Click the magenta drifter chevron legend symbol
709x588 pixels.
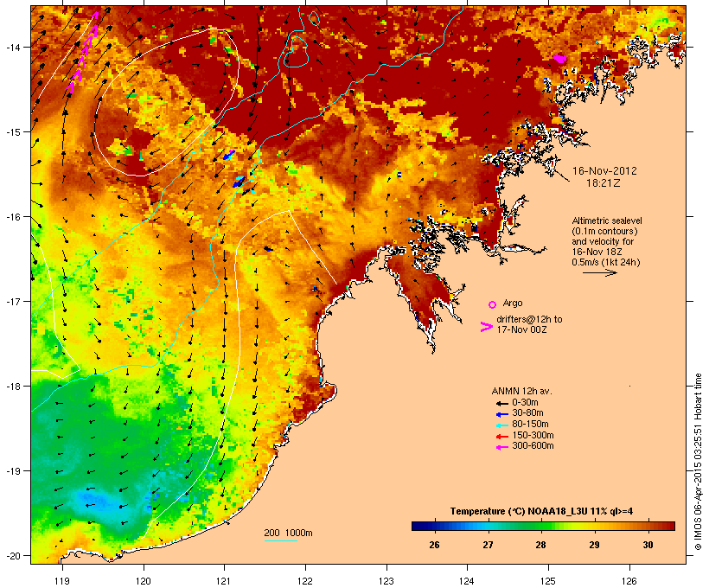coord(486,327)
